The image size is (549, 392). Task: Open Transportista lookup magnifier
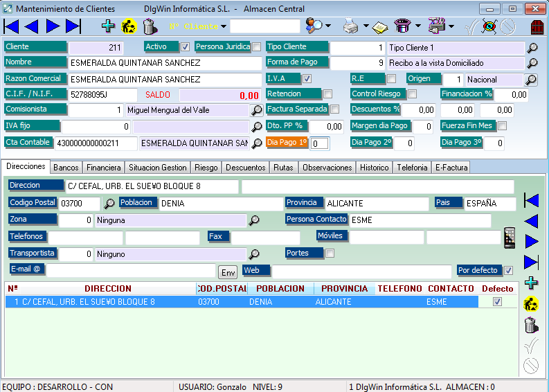click(254, 254)
